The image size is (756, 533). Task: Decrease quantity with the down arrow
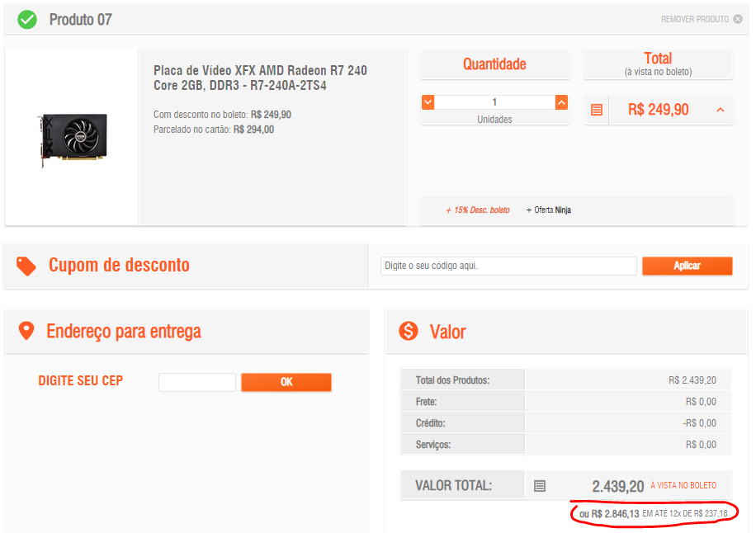point(428,102)
